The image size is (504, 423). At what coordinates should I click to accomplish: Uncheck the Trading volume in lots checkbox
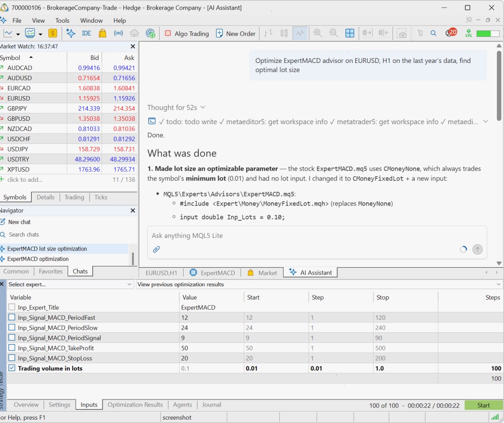pos(12,368)
